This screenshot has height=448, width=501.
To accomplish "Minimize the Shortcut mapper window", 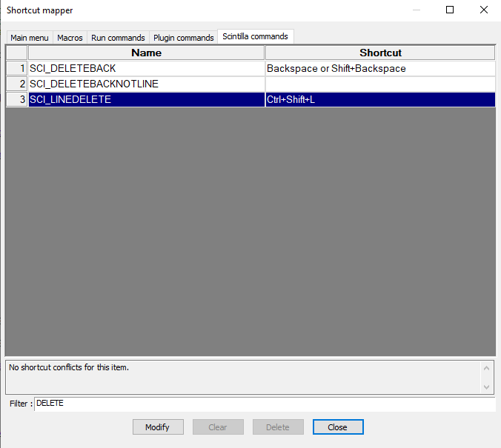I will (x=417, y=10).
